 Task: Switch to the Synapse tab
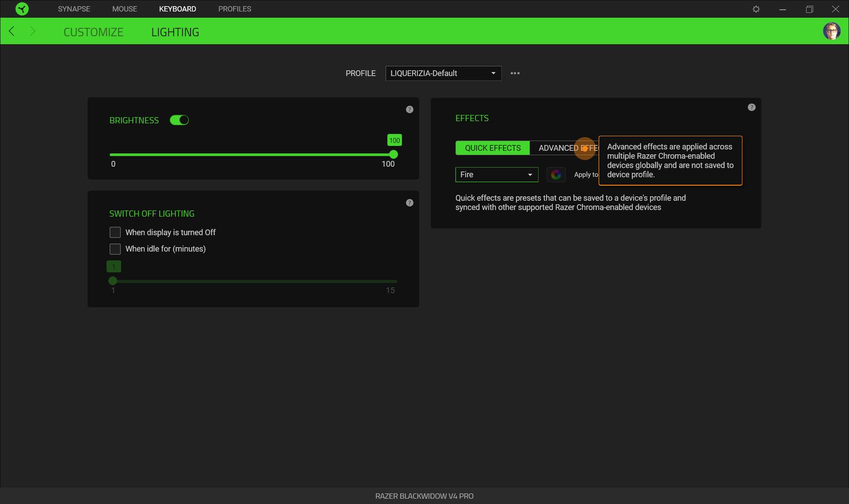(x=74, y=9)
